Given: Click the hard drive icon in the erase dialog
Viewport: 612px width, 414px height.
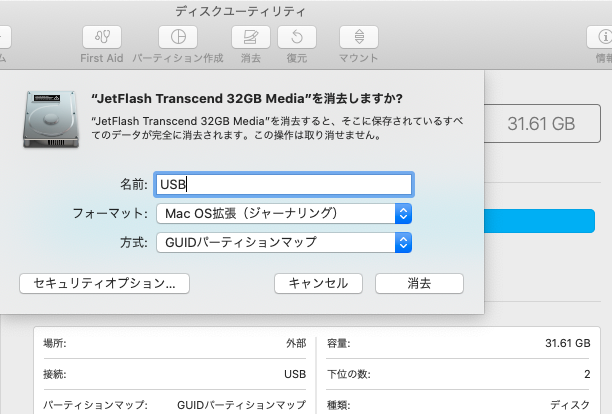Looking at the screenshot, I should (51, 119).
